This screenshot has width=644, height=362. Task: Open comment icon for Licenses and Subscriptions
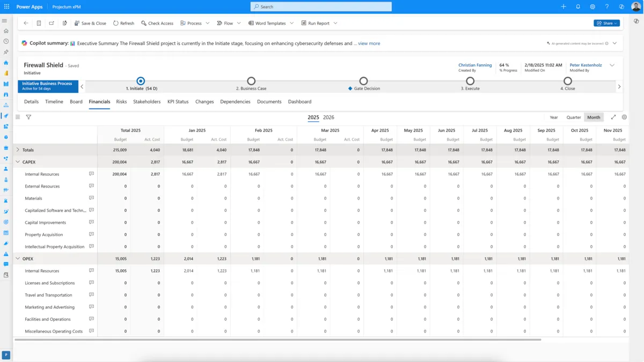(91, 283)
